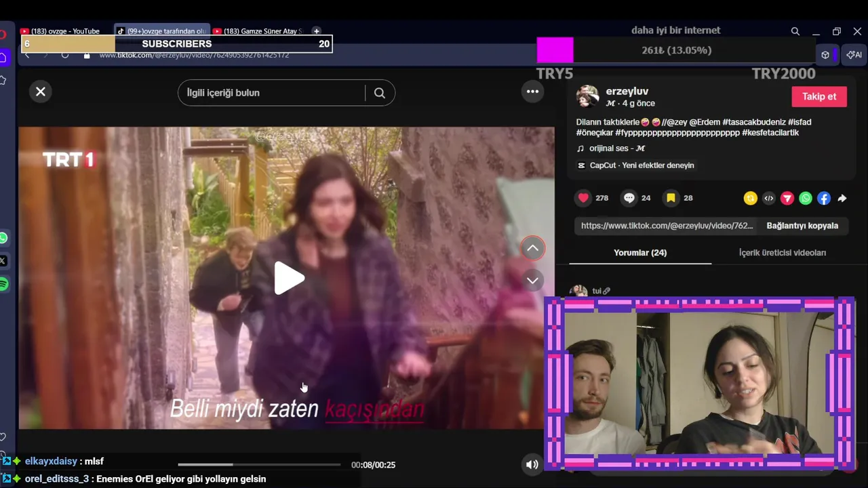Expand more share options arrow
This screenshot has height=488, width=868.
pyautogui.click(x=842, y=198)
